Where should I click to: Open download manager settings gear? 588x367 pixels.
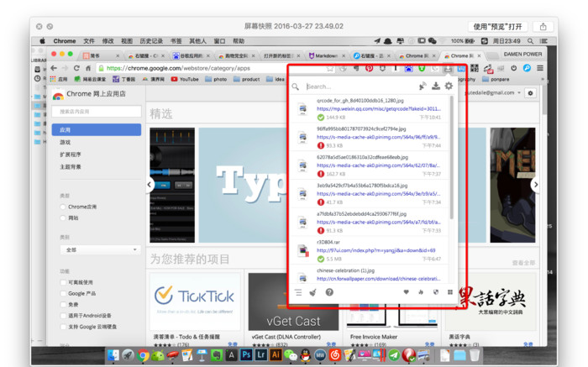449,86
